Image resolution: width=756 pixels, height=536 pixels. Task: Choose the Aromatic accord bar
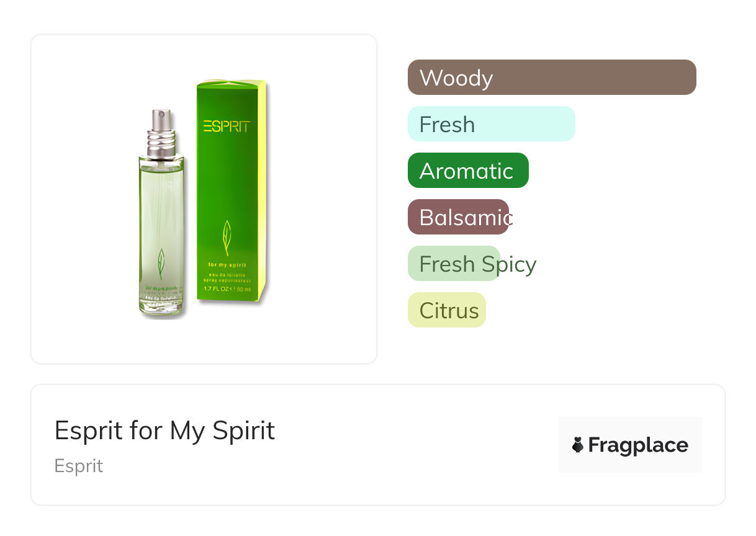[468, 171]
